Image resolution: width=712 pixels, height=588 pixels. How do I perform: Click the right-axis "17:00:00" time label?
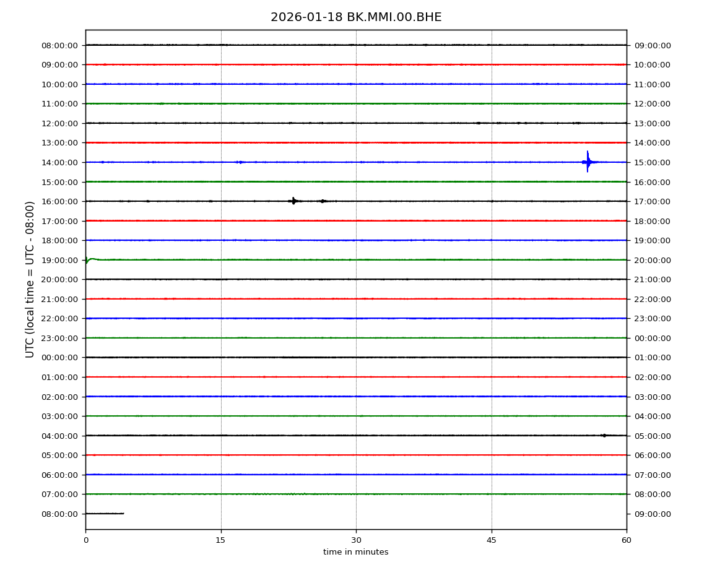click(653, 201)
